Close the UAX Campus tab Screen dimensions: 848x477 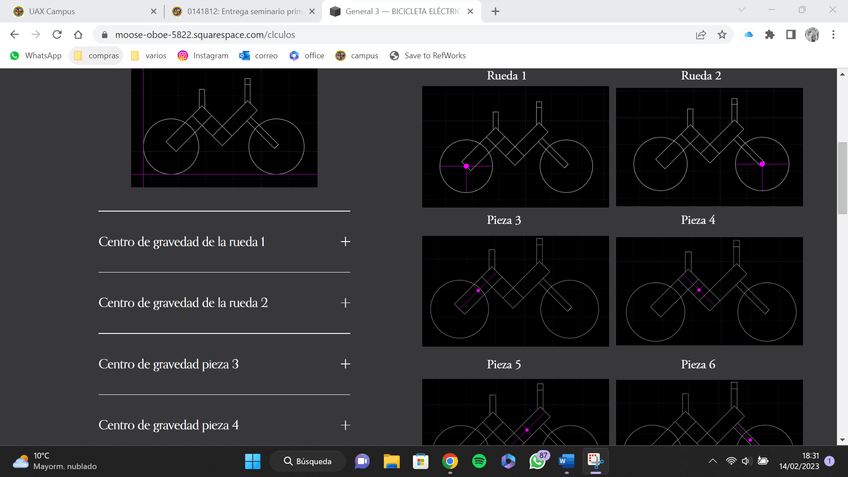pyautogui.click(x=153, y=11)
